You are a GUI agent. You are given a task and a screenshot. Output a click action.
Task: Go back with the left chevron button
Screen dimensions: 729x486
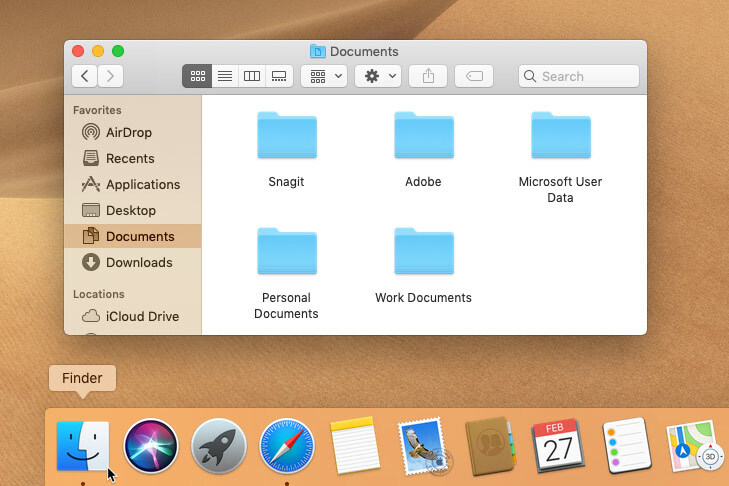85,76
